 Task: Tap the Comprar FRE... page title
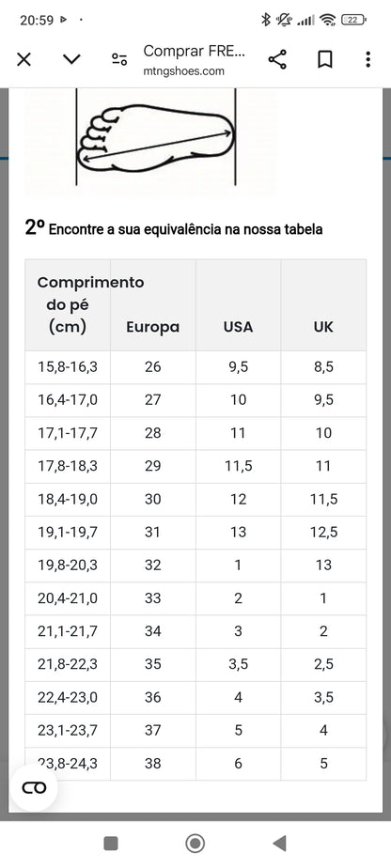click(194, 52)
